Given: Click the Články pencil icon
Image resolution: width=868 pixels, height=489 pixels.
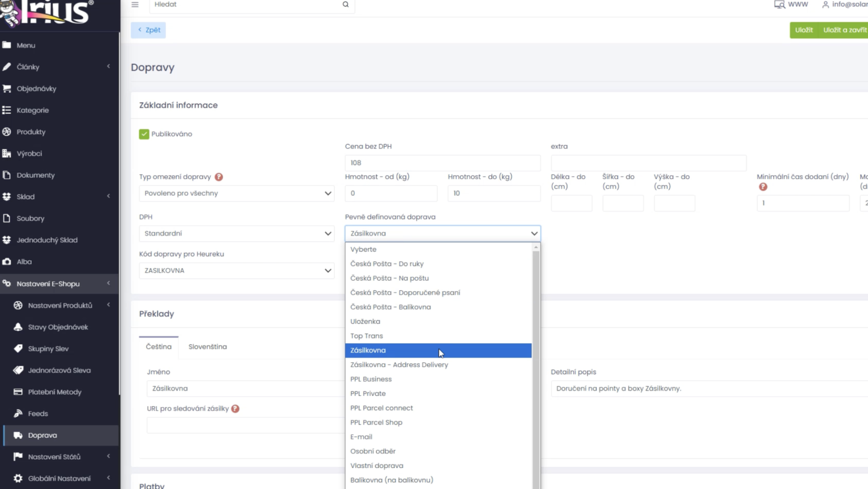Looking at the screenshot, I should point(7,67).
